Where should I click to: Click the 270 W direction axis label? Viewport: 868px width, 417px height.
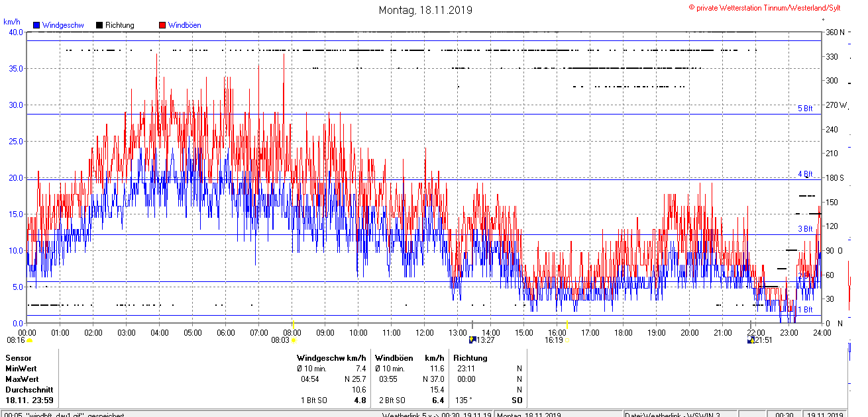pyautogui.click(x=837, y=105)
